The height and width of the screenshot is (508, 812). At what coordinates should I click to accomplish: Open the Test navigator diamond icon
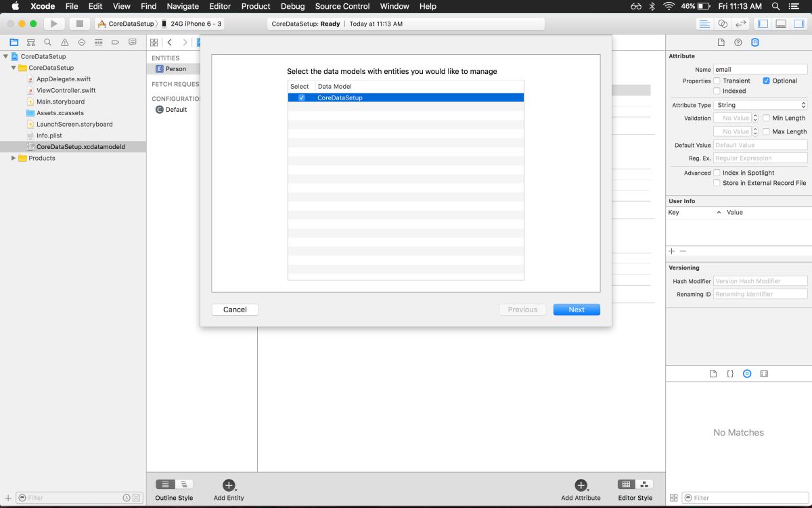82,42
